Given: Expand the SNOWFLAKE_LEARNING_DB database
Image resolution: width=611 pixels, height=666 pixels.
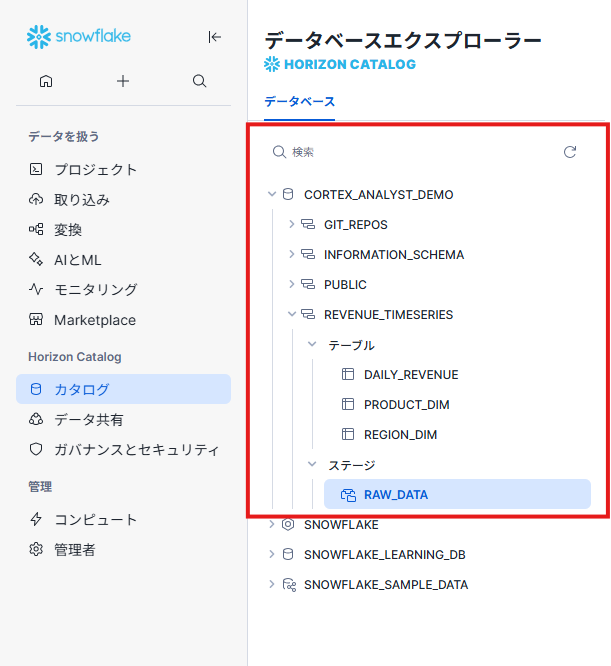Looking at the screenshot, I should (x=272, y=554).
